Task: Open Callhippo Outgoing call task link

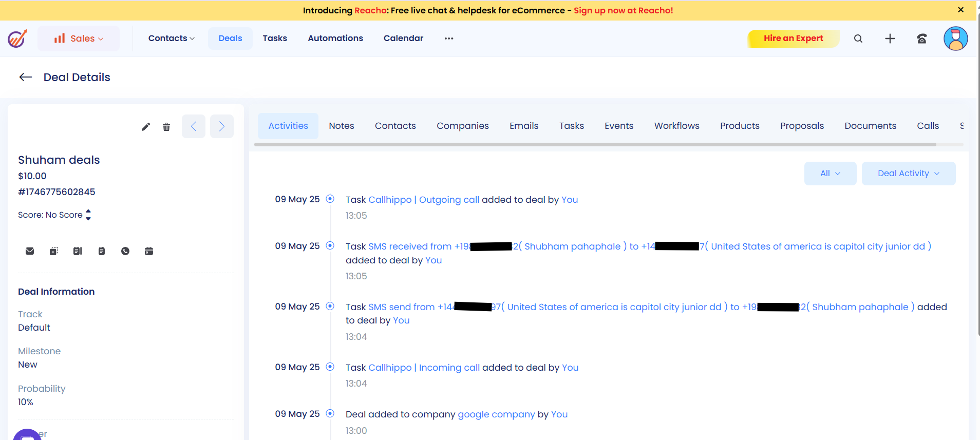Action: tap(424, 200)
